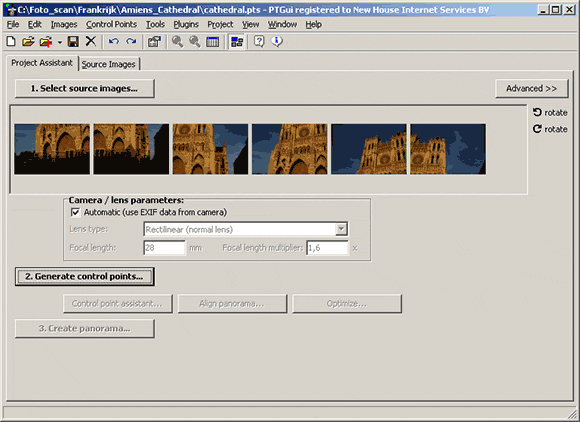
Task: Click the first magnifier toolbar icon
Action: pos(177,41)
